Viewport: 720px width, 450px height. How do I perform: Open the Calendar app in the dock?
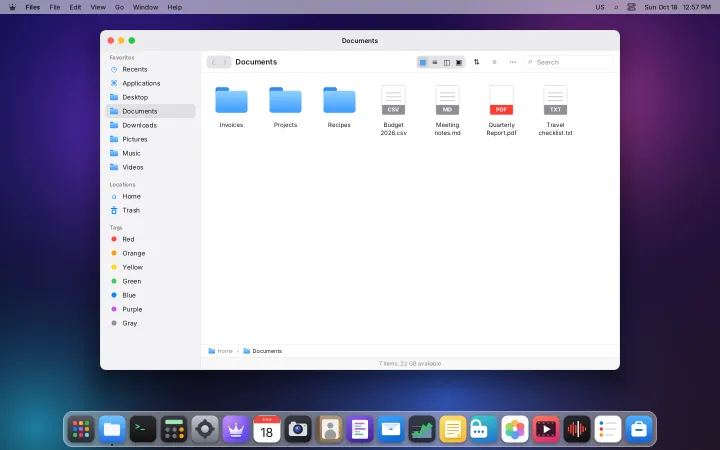(x=267, y=429)
